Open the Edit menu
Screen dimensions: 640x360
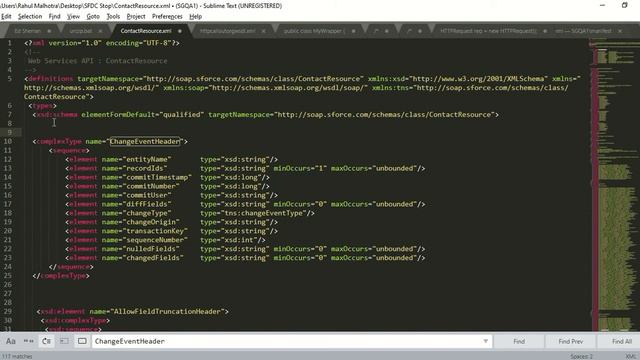(6, 16)
